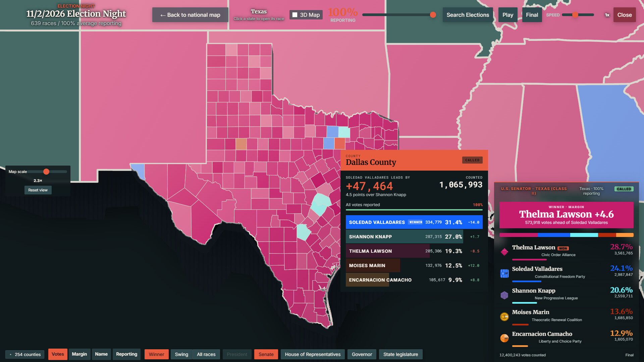Click Shannon Knapp's purple hexagon party icon

coord(504,295)
